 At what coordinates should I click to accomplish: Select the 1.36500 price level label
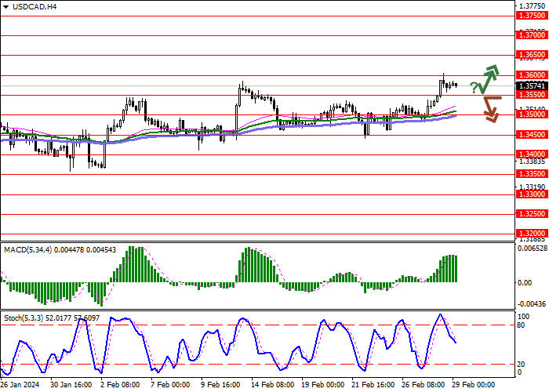tap(533, 55)
